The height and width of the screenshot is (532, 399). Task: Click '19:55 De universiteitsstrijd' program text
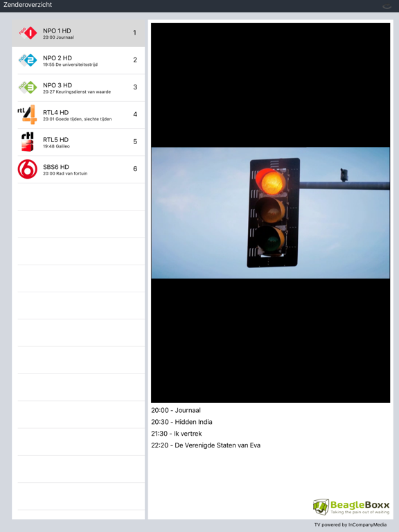pyautogui.click(x=70, y=64)
